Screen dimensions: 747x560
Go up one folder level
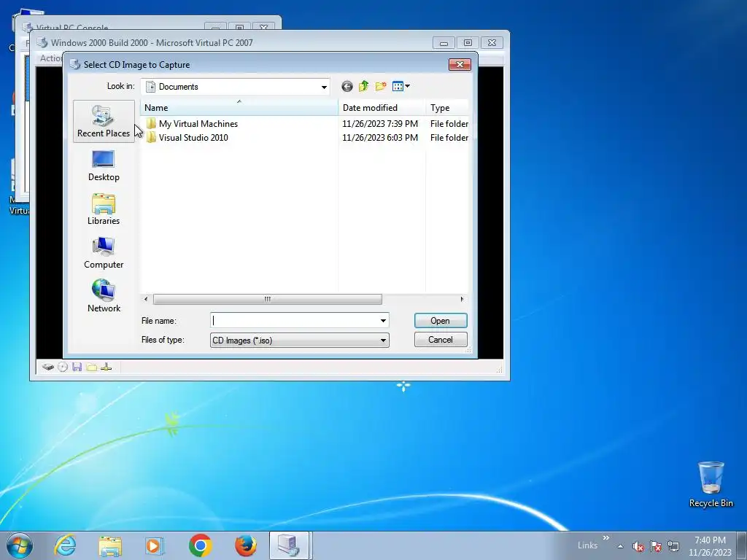pos(363,86)
